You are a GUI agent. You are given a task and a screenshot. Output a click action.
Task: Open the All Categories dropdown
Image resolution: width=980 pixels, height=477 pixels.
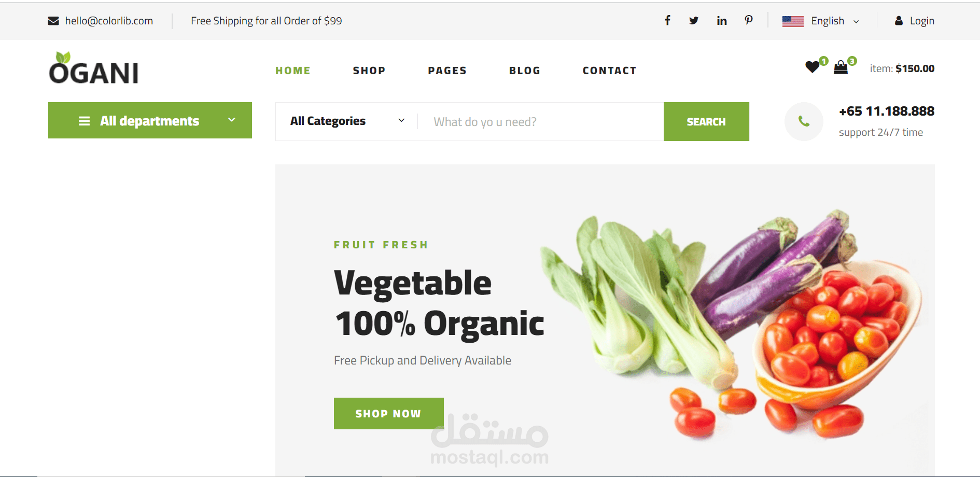[x=347, y=121]
